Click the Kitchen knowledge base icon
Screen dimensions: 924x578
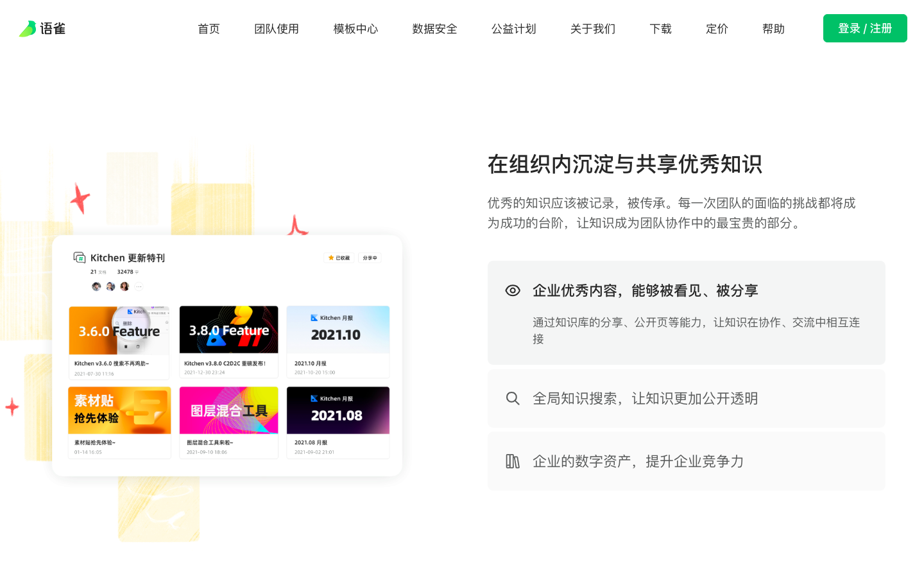pos(80,258)
